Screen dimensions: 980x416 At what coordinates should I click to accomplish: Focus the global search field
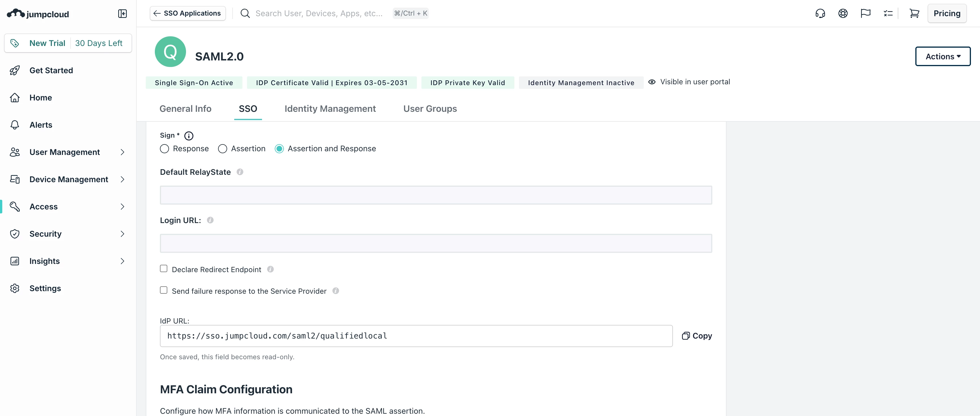coord(319,13)
